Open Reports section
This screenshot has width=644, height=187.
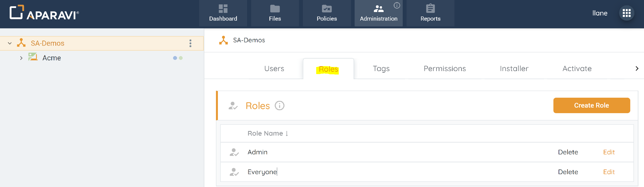(430, 14)
